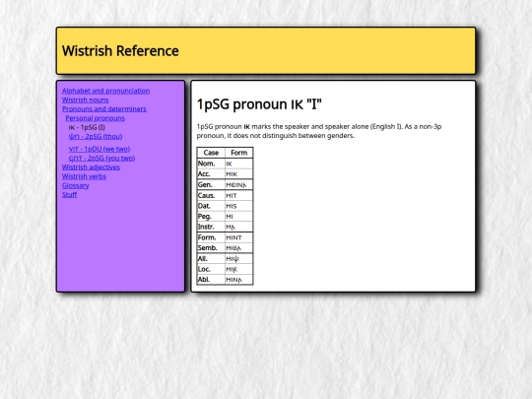This screenshot has height=399, width=532.
Task: Click the Loc. case cell
Action: [x=211, y=269]
